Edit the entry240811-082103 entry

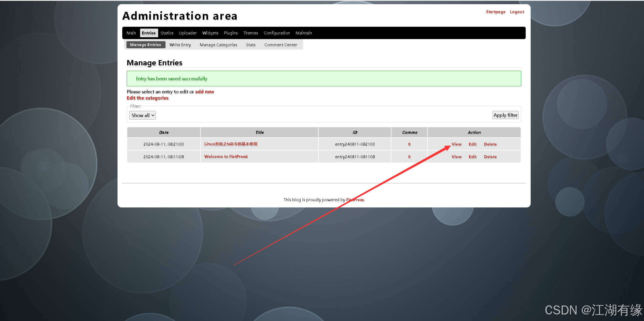coord(472,144)
